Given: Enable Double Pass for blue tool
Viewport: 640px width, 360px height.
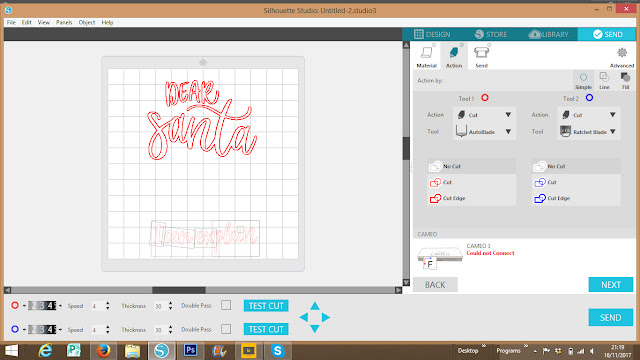Looking at the screenshot, I should pyautogui.click(x=226, y=329).
